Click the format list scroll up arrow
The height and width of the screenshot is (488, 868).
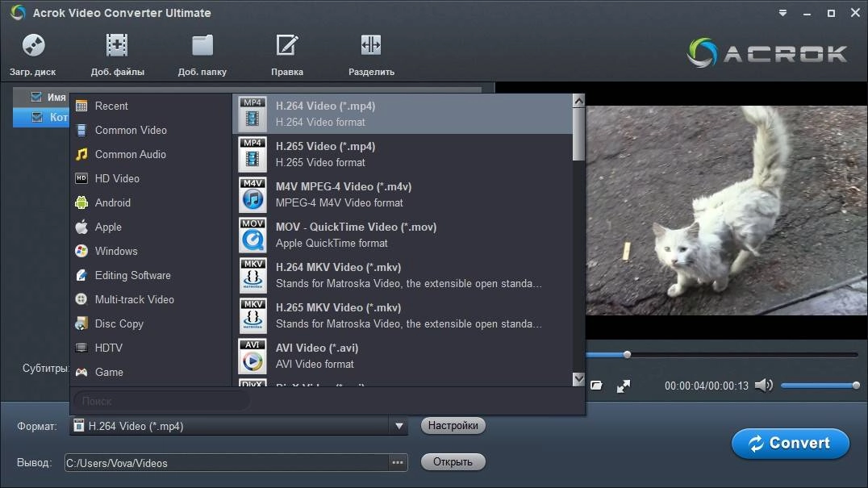pos(578,101)
